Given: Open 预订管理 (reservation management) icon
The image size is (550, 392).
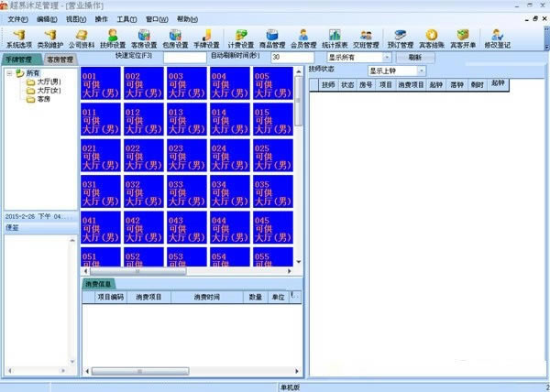Looking at the screenshot, I should 401,38.
